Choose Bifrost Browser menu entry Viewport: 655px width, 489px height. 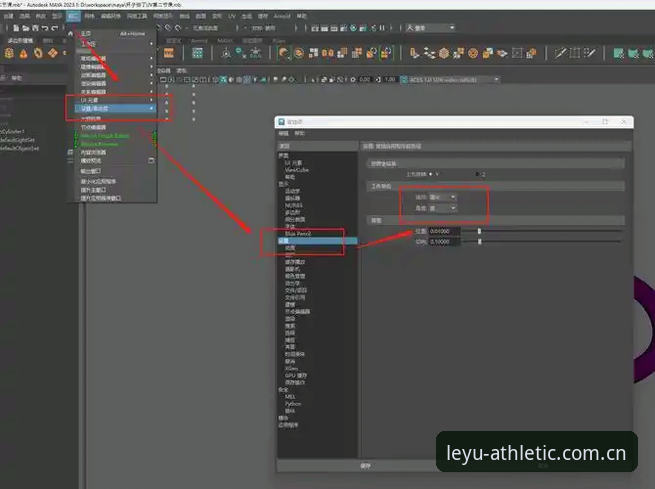pos(99,144)
